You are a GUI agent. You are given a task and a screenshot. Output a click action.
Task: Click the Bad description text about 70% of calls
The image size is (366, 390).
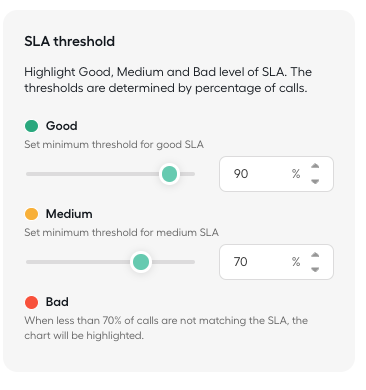point(166,328)
